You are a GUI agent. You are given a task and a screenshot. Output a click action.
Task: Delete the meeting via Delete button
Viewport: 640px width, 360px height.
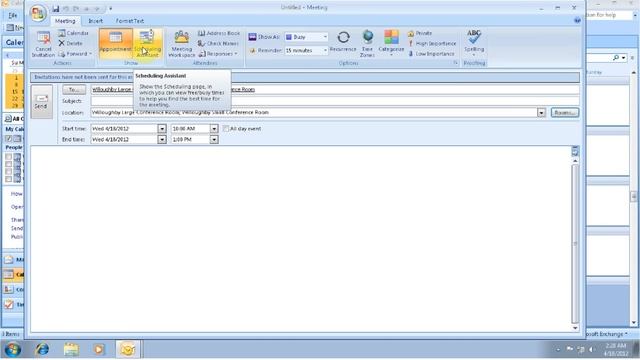tap(70, 43)
